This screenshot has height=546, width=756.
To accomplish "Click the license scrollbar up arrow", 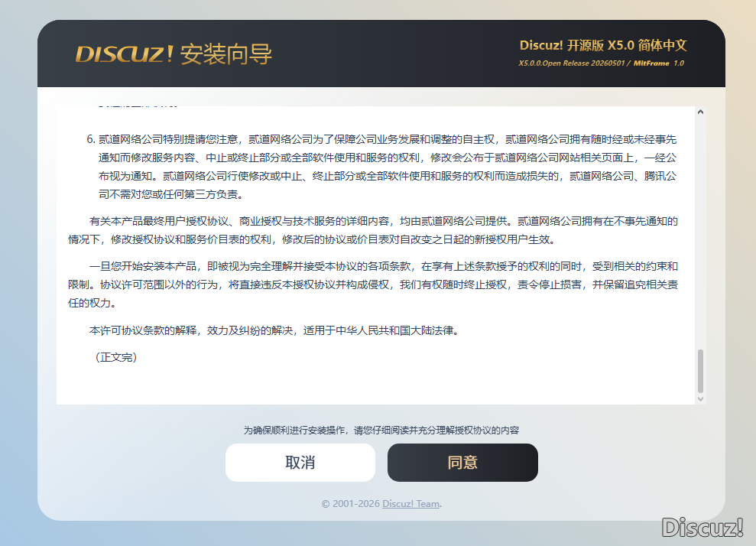I will coord(700,112).
